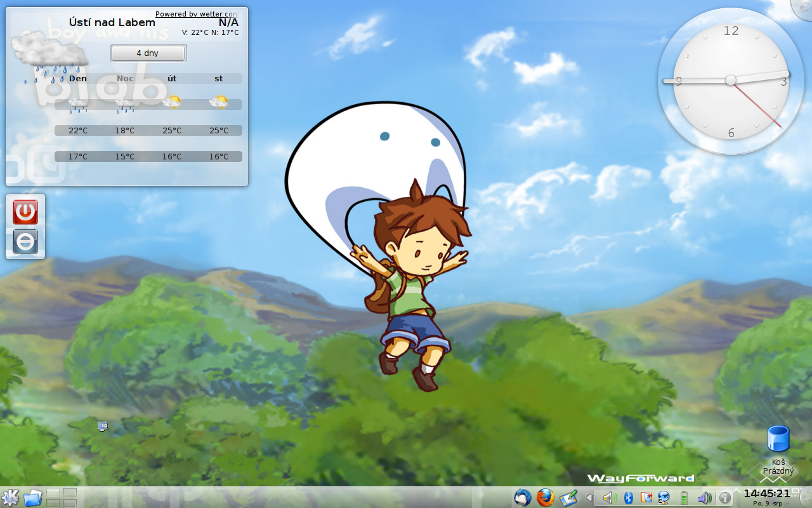Click the 18°C high under Noc
This screenshot has width=812, height=508.
tap(125, 131)
